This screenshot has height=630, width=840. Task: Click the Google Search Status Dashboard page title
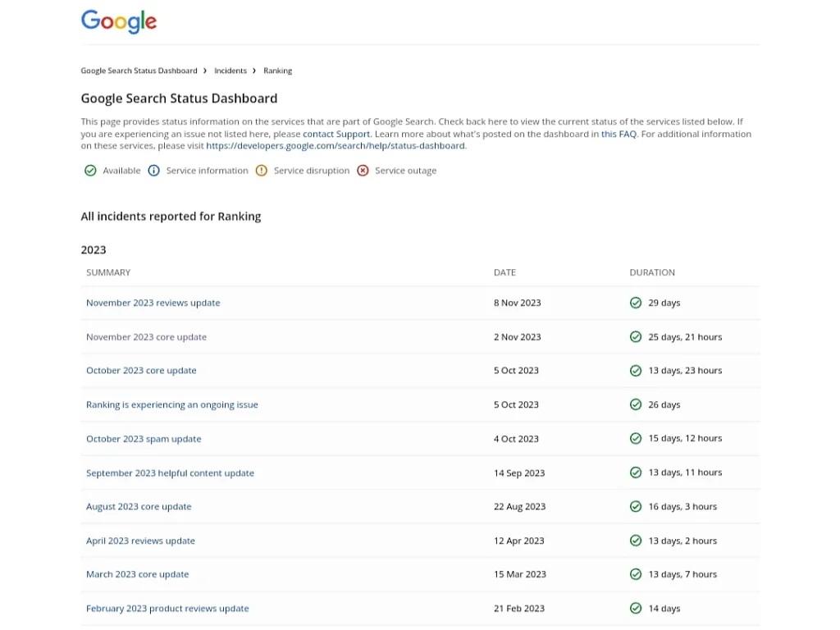click(x=179, y=98)
